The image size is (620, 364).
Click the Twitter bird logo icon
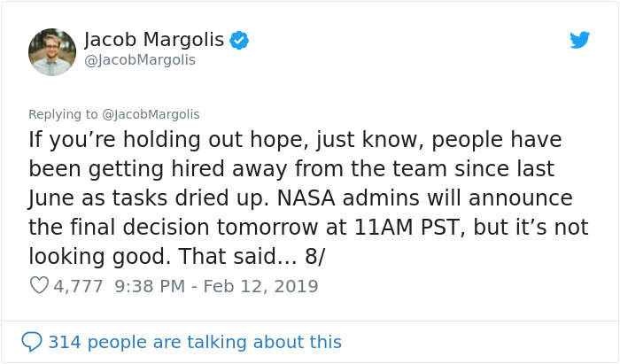(579, 40)
